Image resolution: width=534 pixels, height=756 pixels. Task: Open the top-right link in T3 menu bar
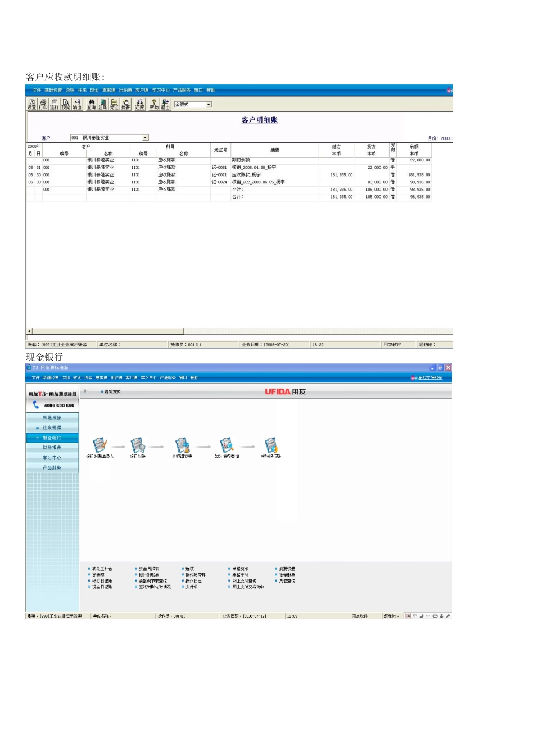coord(429,377)
